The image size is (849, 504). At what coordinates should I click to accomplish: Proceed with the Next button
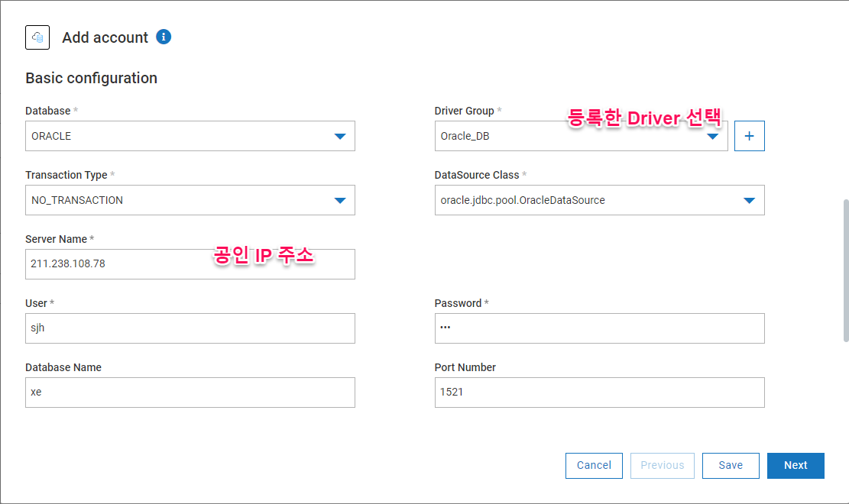click(796, 466)
